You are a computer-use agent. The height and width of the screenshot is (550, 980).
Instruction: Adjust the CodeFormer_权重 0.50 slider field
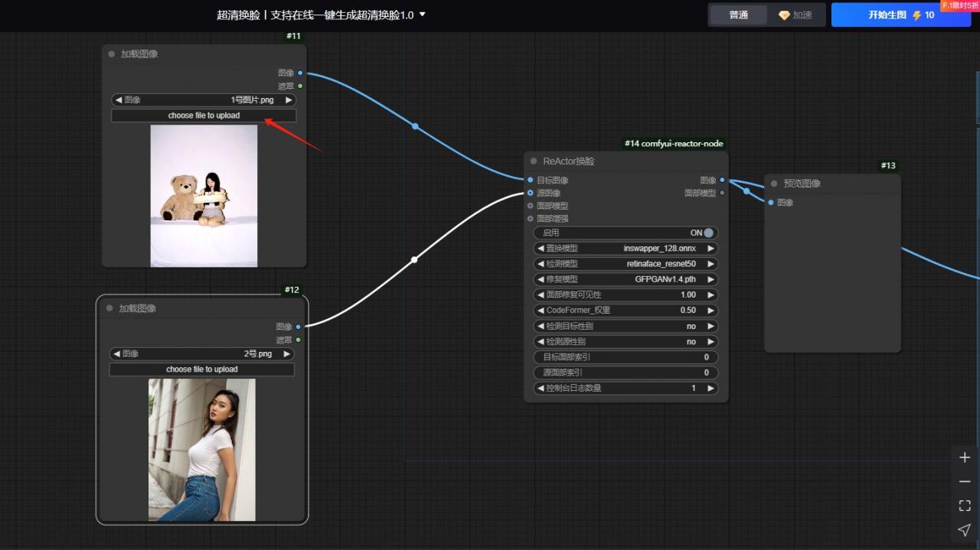[x=626, y=311]
